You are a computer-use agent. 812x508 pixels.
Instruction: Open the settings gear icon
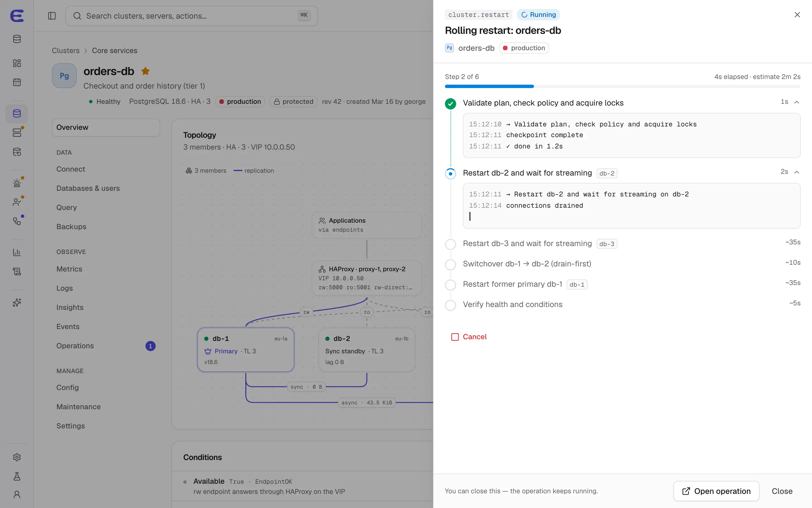pyautogui.click(x=17, y=457)
